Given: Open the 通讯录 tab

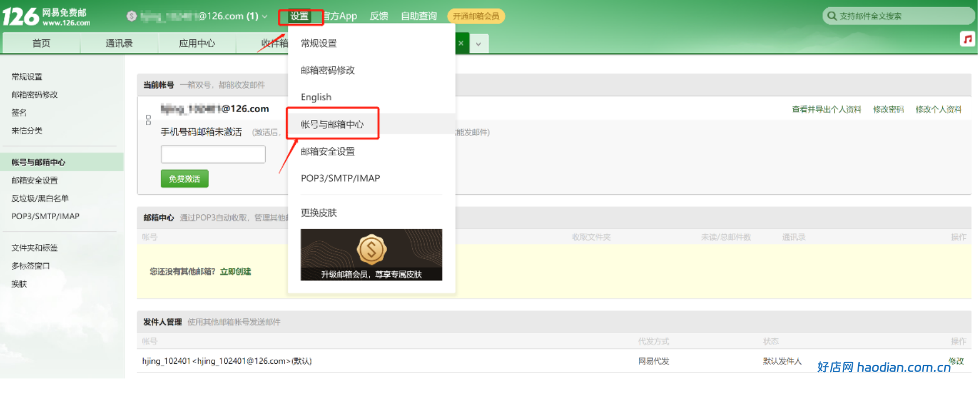Looking at the screenshot, I should [119, 43].
